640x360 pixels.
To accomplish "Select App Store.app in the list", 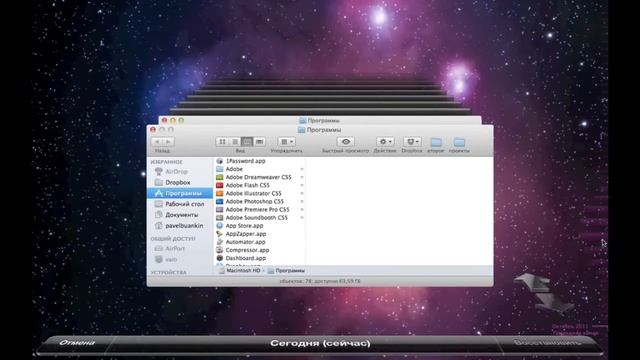I will click(x=260, y=226).
